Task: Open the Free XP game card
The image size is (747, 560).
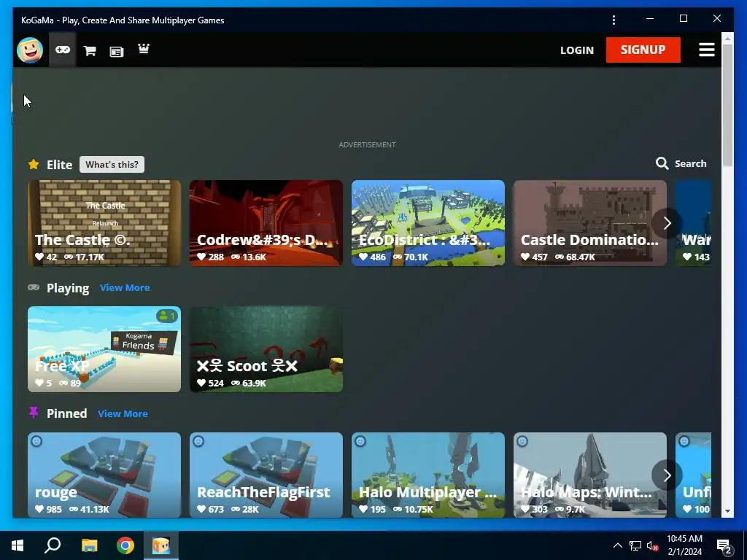Action: pos(104,349)
